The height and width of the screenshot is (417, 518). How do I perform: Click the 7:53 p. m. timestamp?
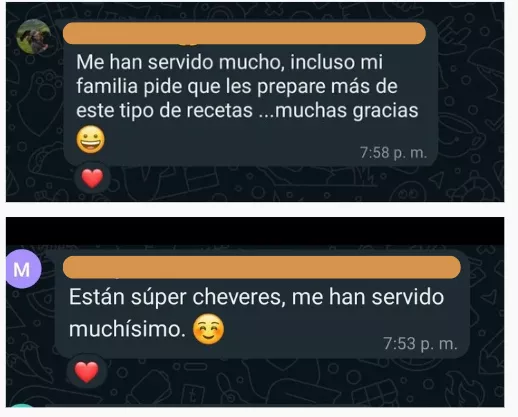420,343
